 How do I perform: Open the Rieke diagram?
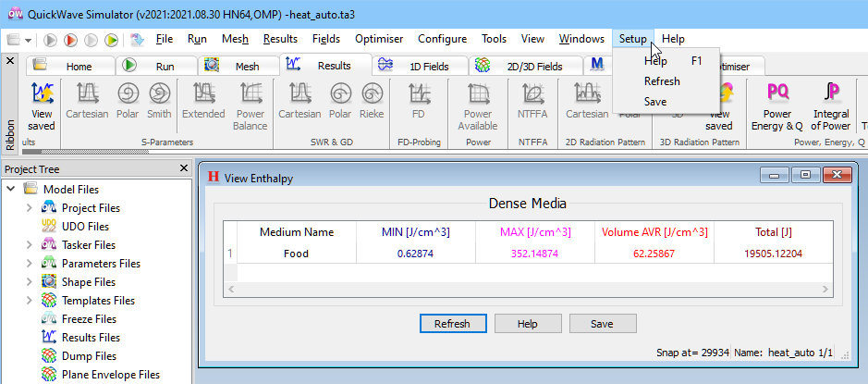[x=372, y=101]
